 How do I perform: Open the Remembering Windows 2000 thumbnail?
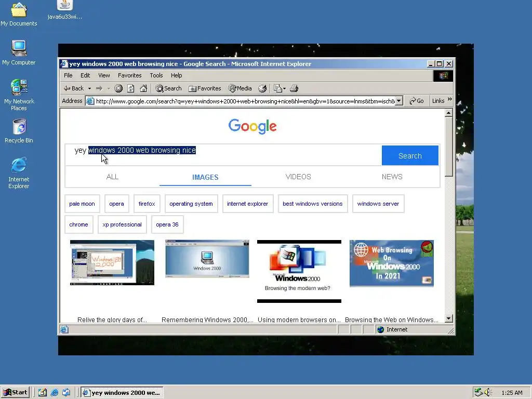click(x=207, y=259)
